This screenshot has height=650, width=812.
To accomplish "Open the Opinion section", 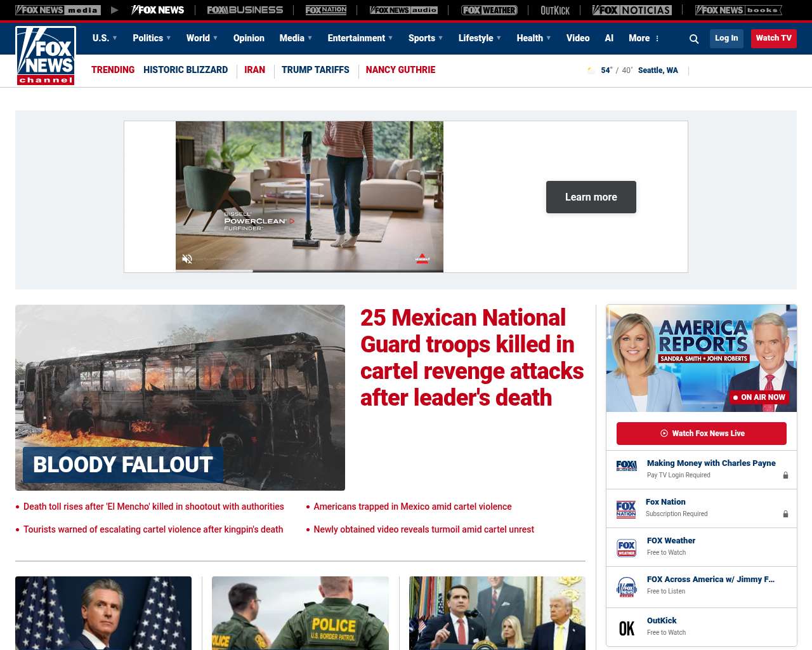I will tap(249, 38).
